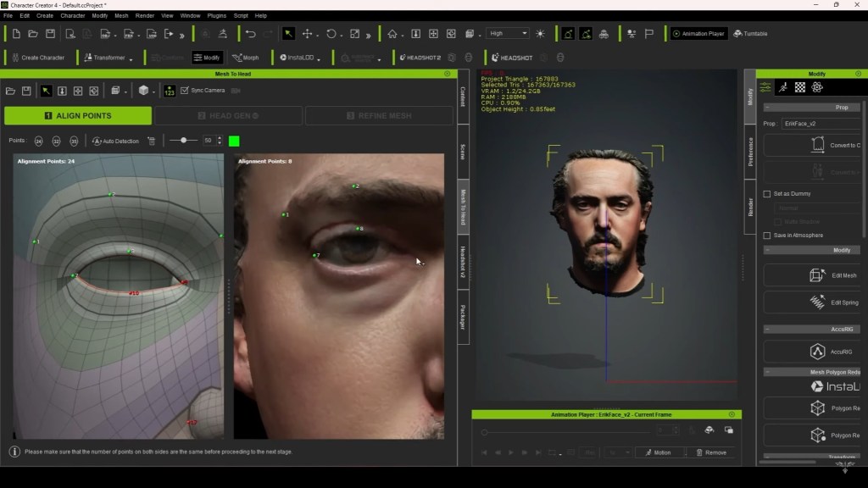
Task: Click the trash icon to delete points
Action: tap(152, 141)
